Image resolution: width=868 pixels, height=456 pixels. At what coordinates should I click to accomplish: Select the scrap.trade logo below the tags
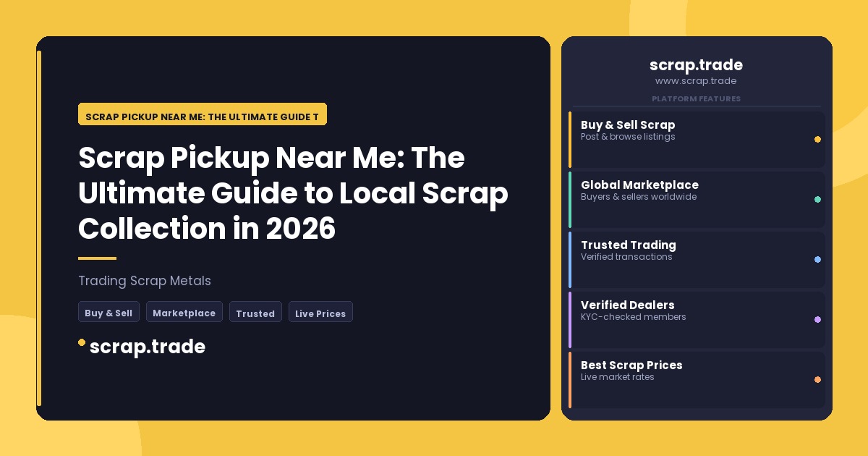click(x=148, y=346)
